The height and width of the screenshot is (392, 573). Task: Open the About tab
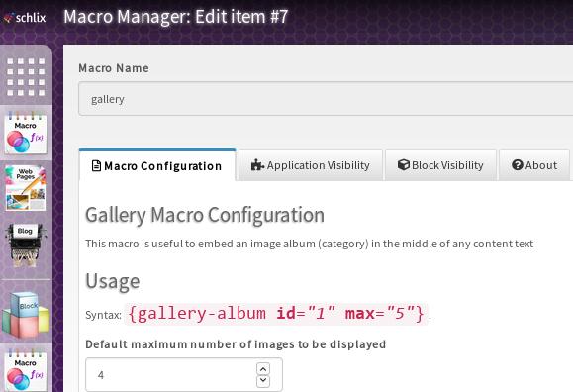[534, 165]
